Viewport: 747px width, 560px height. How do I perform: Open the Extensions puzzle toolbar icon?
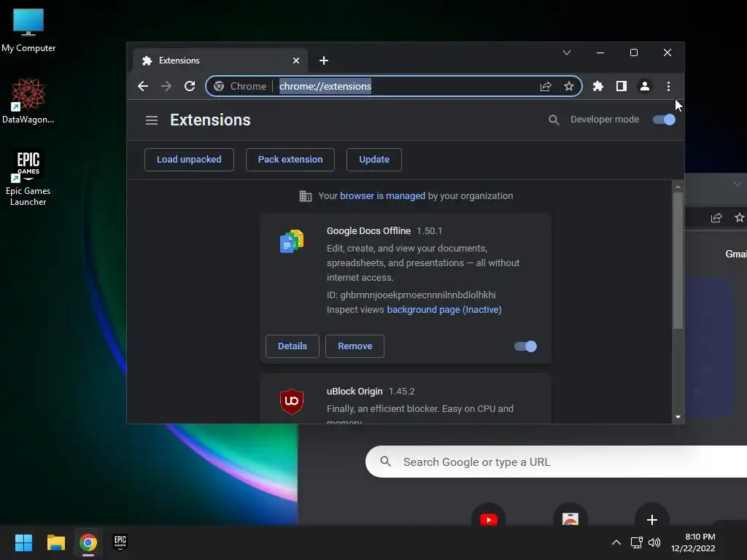click(598, 86)
